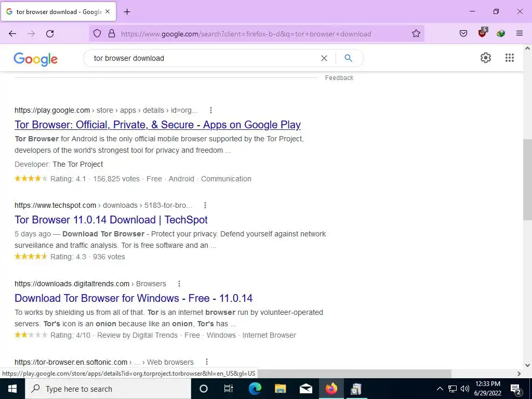Viewport: 532px width, 399px height.
Task: Open the globe extension icon in toolbar
Action: pyautogui.click(x=501, y=34)
